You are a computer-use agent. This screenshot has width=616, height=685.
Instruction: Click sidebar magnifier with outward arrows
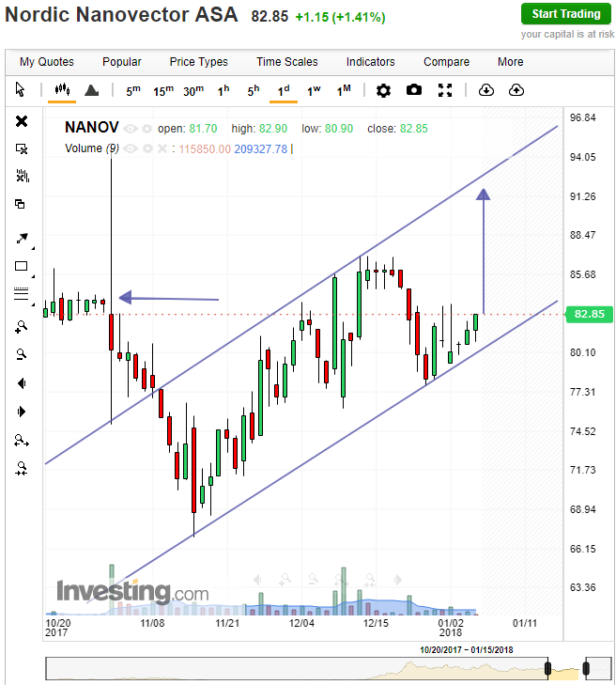click(x=22, y=441)
